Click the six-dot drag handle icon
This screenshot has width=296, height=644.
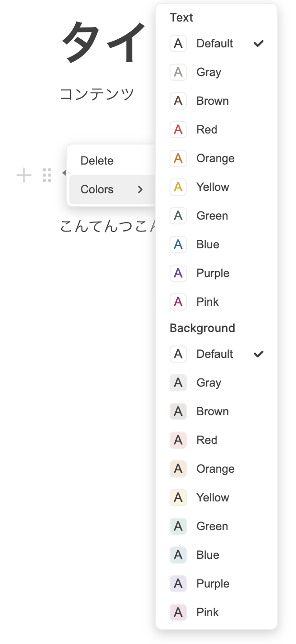47,175
